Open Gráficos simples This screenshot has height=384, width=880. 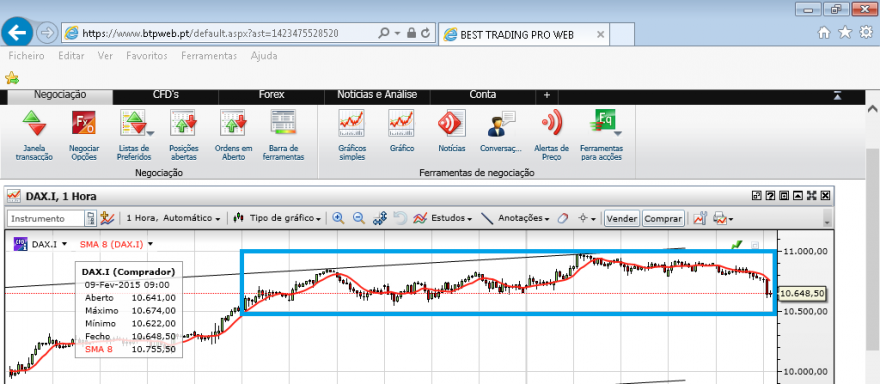352,135
